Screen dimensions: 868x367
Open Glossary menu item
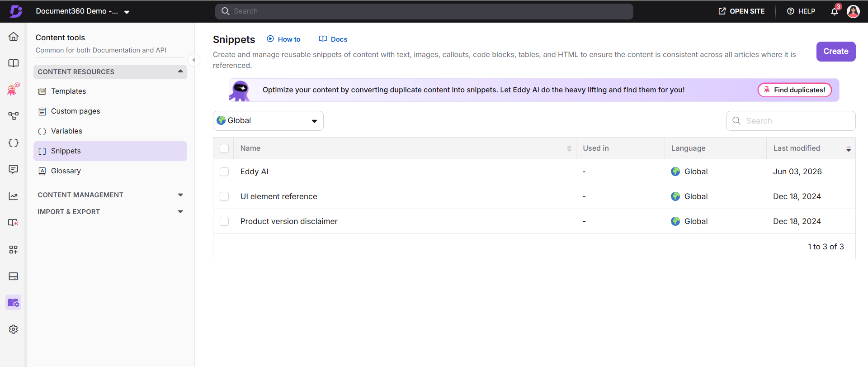click(110, 171)
